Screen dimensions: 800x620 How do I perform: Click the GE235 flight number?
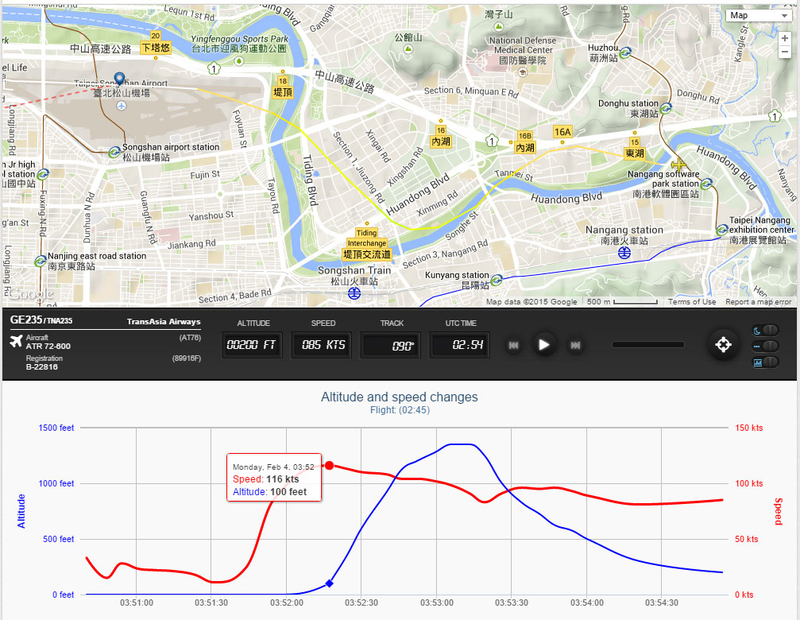tap(26, 320)
